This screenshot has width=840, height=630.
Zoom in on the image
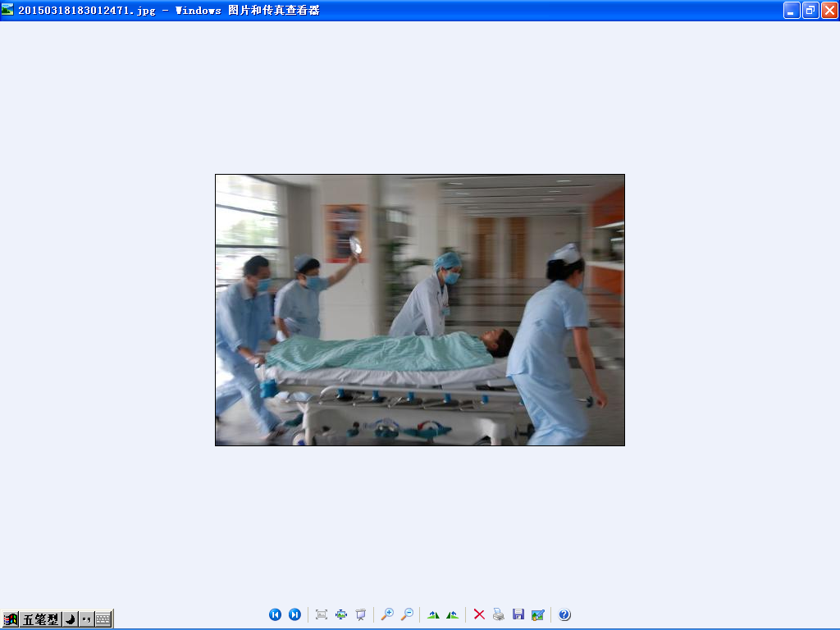pyautogui.click(x=387, y=614)
